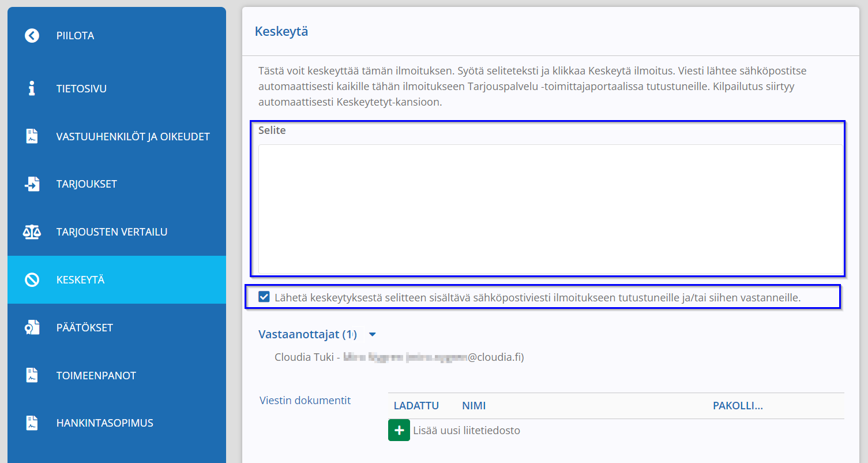Uncheck the Lähetä keskeytyksestä email checkbox

[x=264, y=297]
